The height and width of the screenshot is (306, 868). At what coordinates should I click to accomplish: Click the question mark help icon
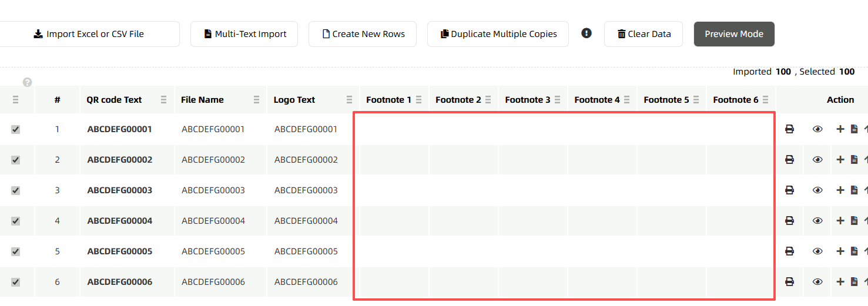28,82
